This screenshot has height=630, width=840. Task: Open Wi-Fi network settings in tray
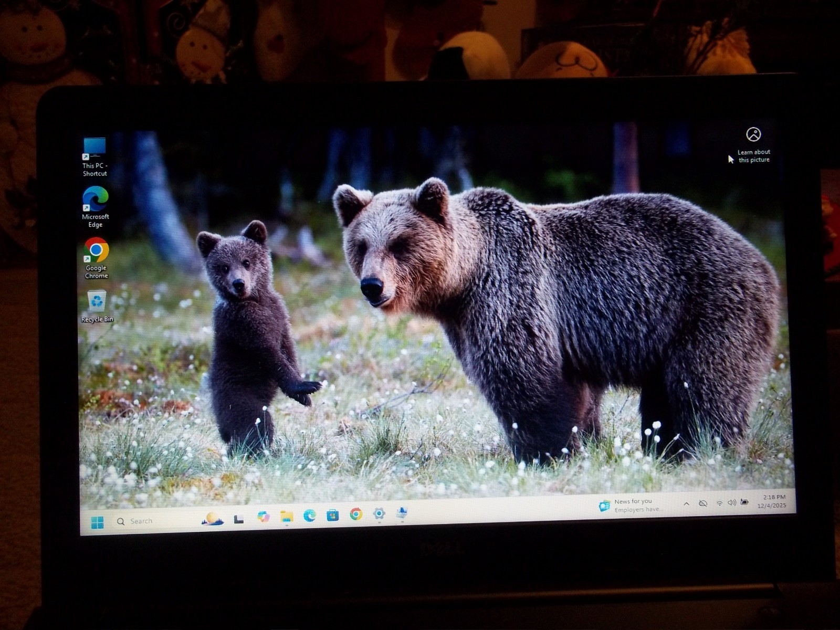click(719, 503)
